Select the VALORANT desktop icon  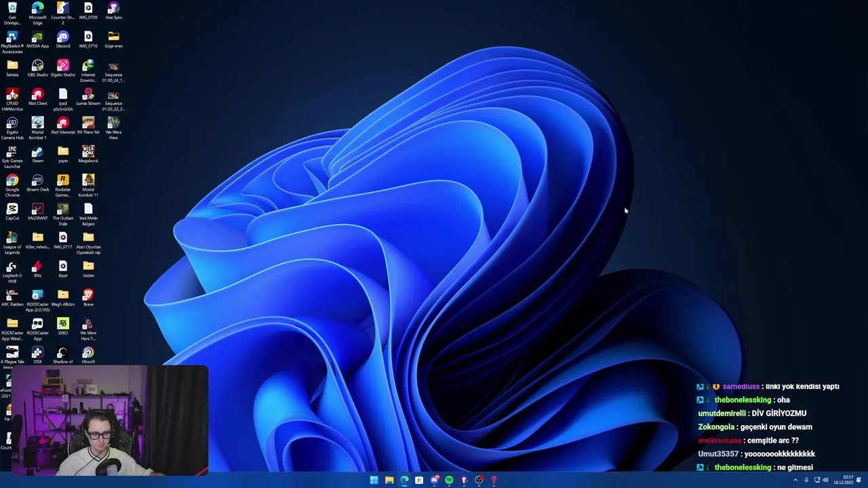pos(37,211)
